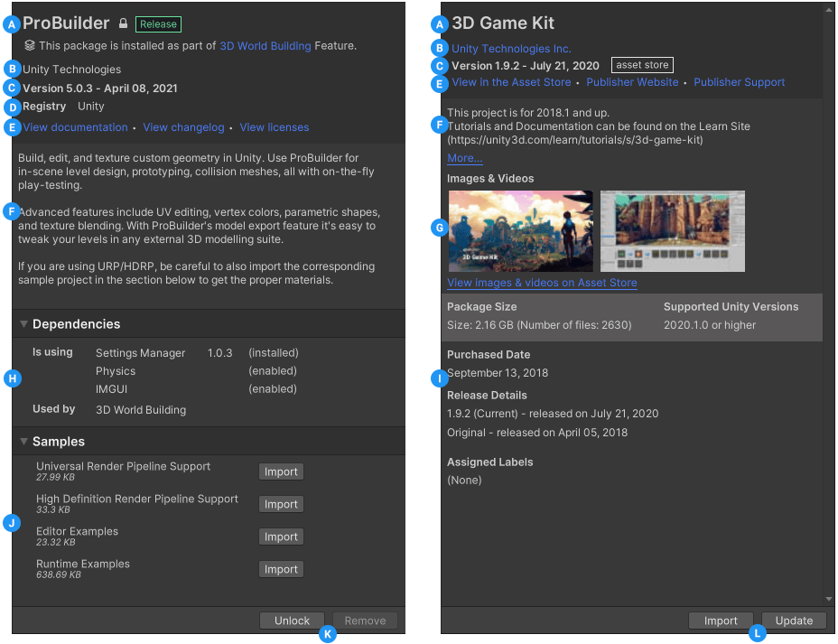Open the Unity Technologies Inc. publisher page
The width and height of the screenshot is (838, 644).
(511, 48)
